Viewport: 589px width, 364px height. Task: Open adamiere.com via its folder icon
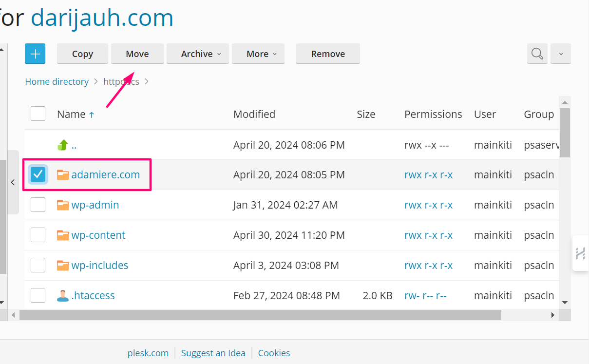click(63, 174)
